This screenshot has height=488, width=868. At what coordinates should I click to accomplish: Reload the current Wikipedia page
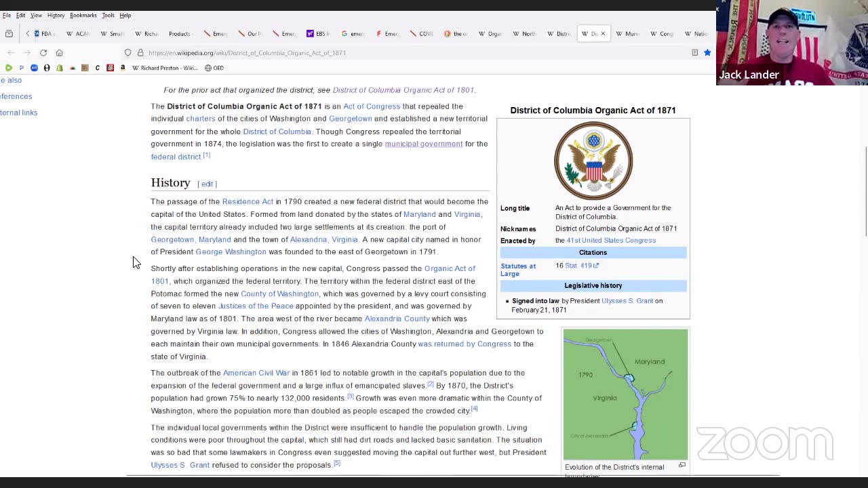point(43,53)
